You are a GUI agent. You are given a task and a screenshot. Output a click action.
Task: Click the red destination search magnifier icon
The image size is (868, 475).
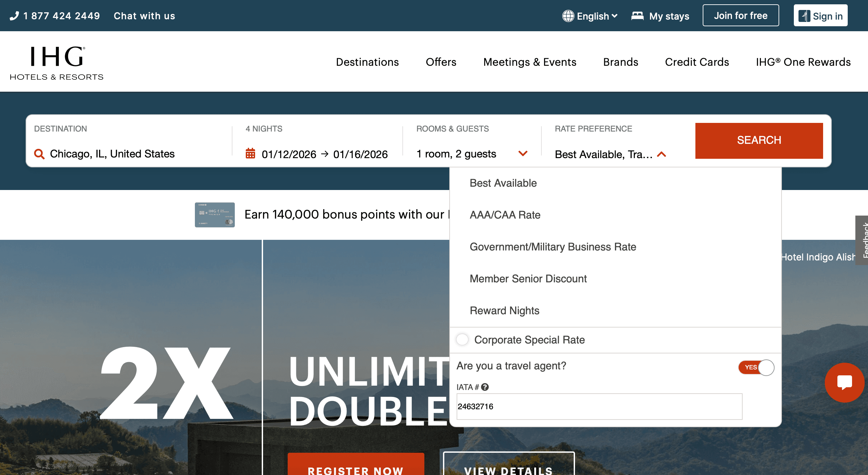pyautogui.click(x=40, y=154)
